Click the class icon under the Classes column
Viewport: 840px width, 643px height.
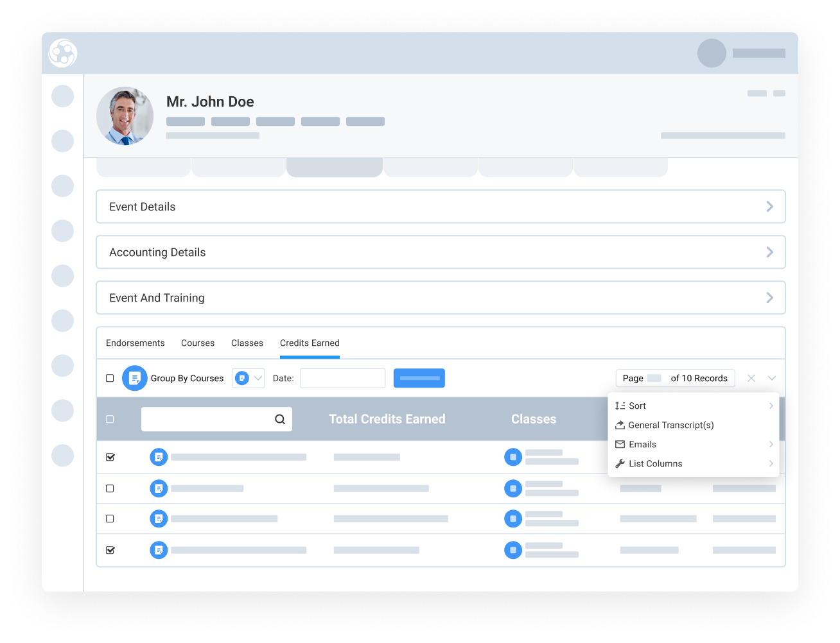[x=513, y=457]
